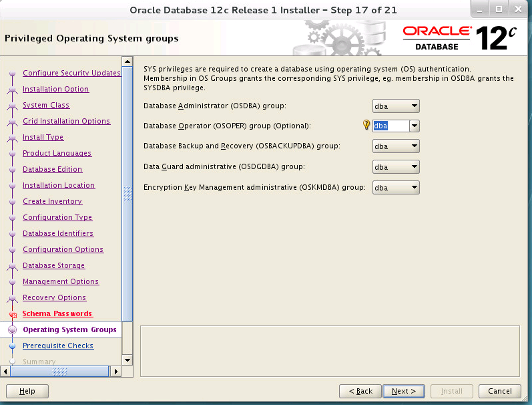Close the installer window
The image size is (532, 405).
(x=518, y=9)
